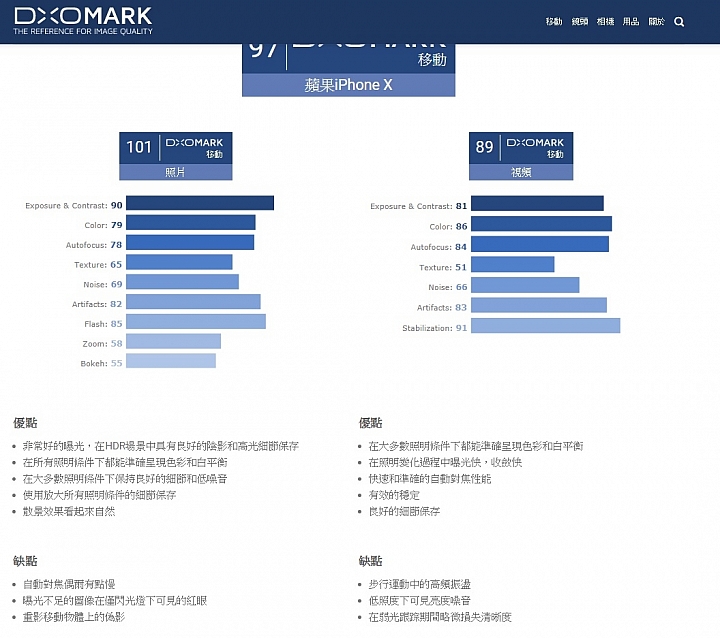Click video 缺點 heading on right
Viewport: 720px width, 638px height.
[x=371, y=561]
